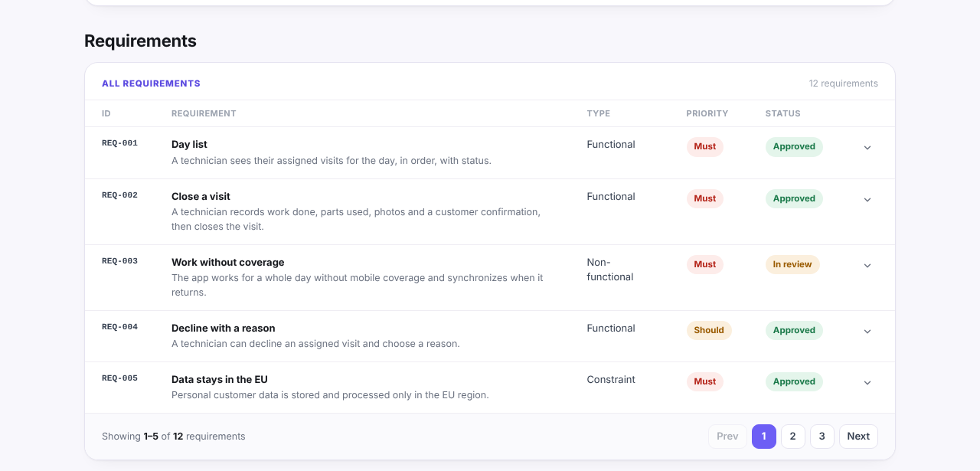Click the REQ-003 identifier
The width and height of the screenshot is (980, 471).
tap(119, 261)
